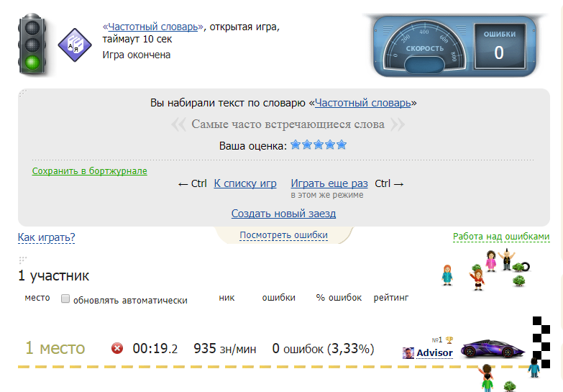Click the gold trophy icon near №1
The height and width of the screenshot is (392, 563).
449,339
